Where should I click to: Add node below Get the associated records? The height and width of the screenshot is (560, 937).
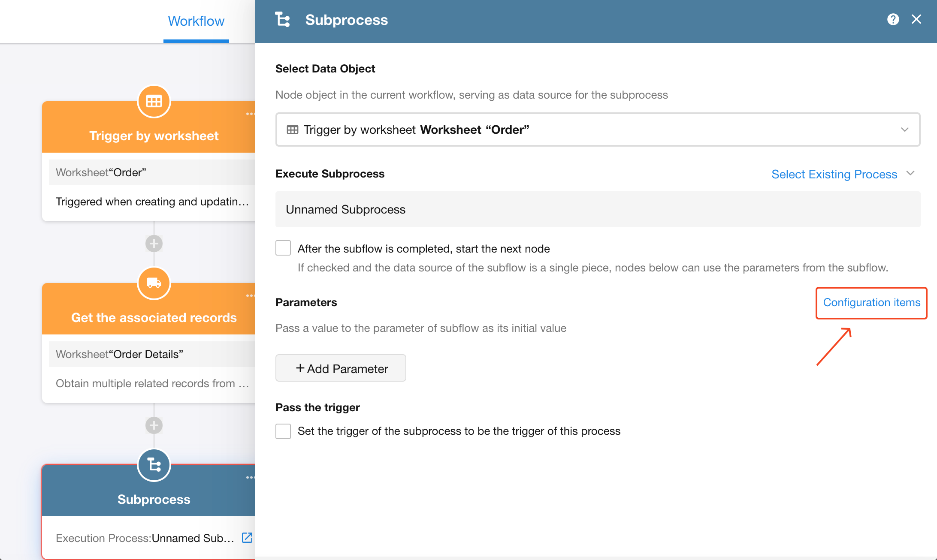pos(154,425)
